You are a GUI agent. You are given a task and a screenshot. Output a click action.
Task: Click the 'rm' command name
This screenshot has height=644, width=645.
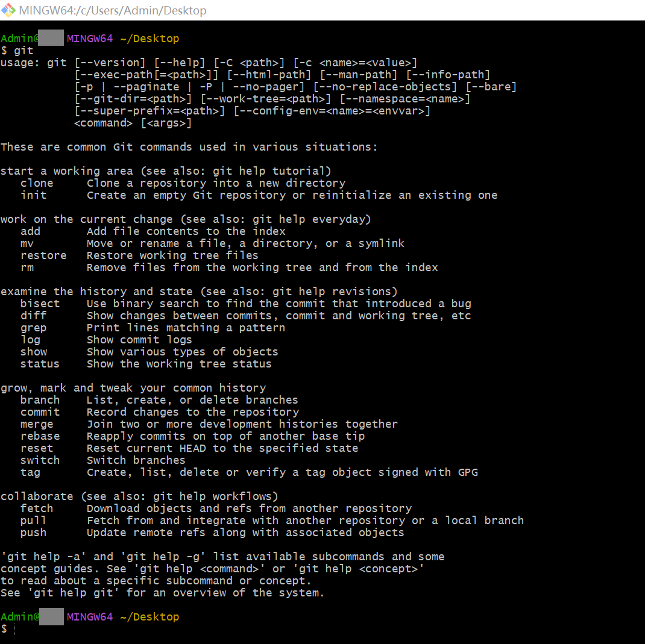(x=27, y=267)
